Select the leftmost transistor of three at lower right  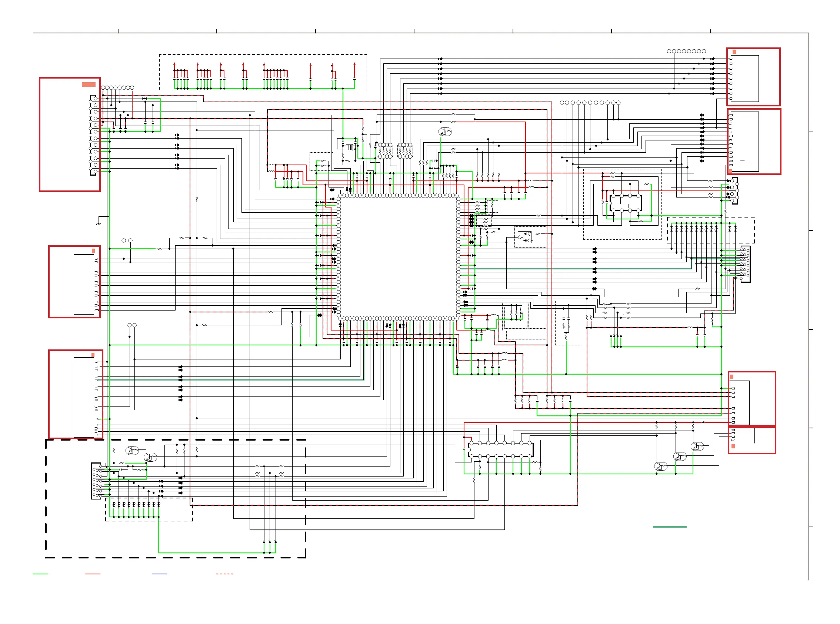coord(661,467)
